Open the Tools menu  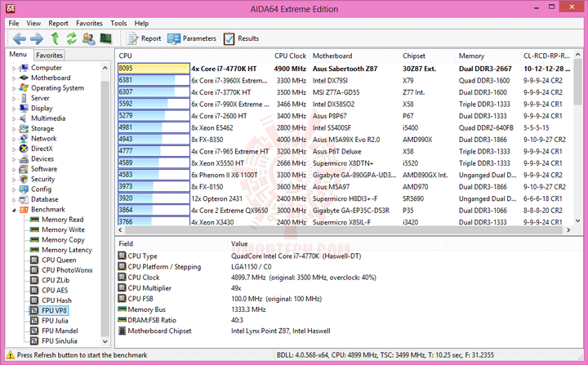[x=118, y=23]
